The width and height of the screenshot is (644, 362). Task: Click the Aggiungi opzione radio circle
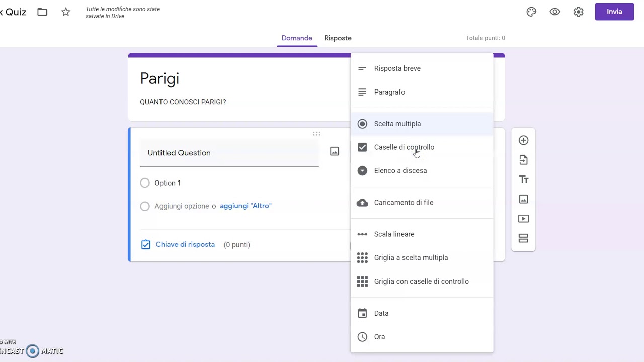tap(145, 206)
